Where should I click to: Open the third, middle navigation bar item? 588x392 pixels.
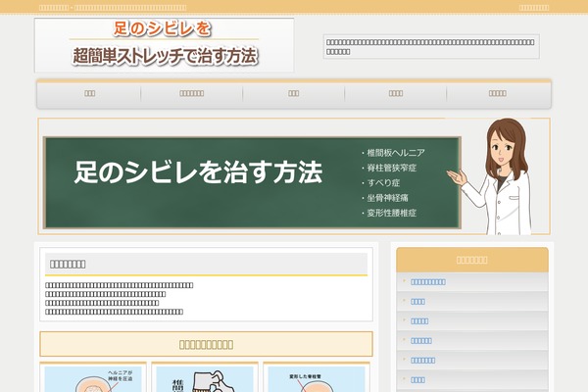click(294, 93)
